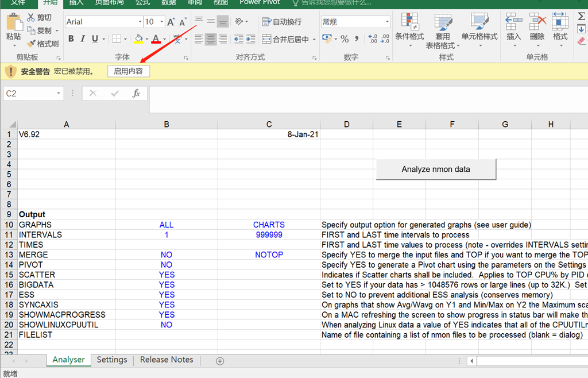Apply percent style icon

click(x=345, y=38)
